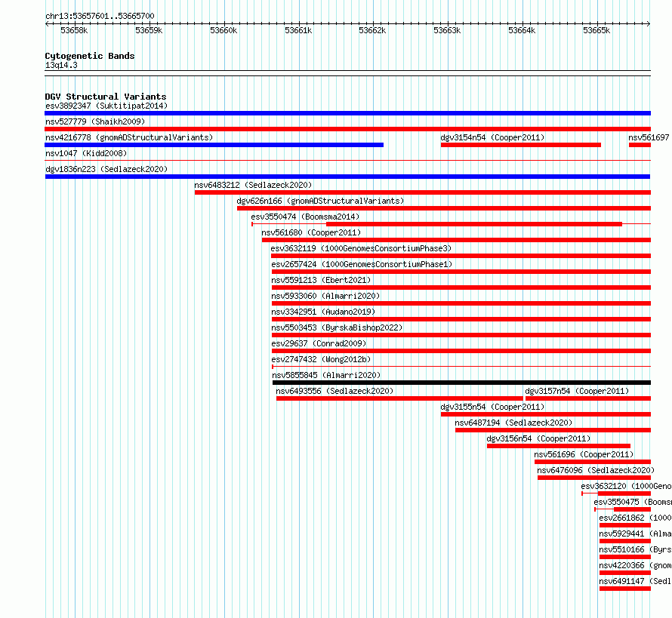Select the esv3550475 variant label
672x618 pixels.
point(633,502)
